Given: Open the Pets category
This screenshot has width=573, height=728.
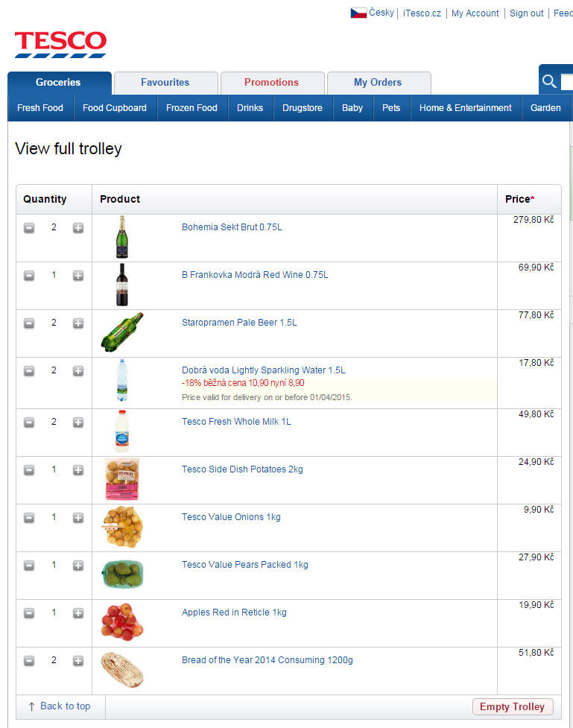Looking at the screenshot, I should [x=391, y=108].
